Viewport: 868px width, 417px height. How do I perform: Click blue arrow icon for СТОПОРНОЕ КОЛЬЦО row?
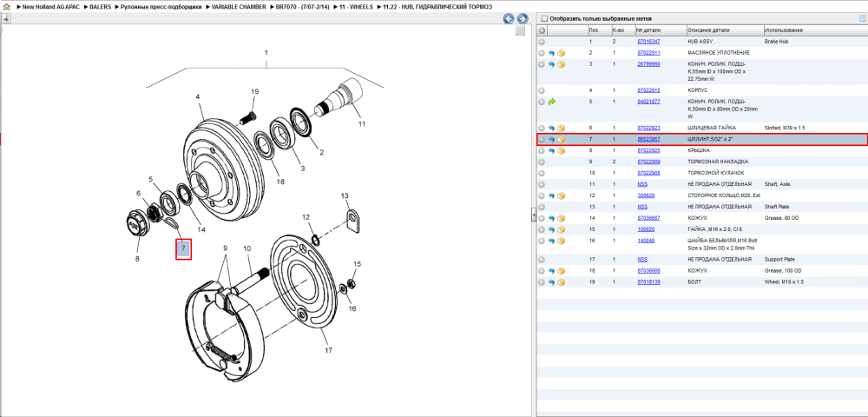pyautogui.click(x=551, y=195)
